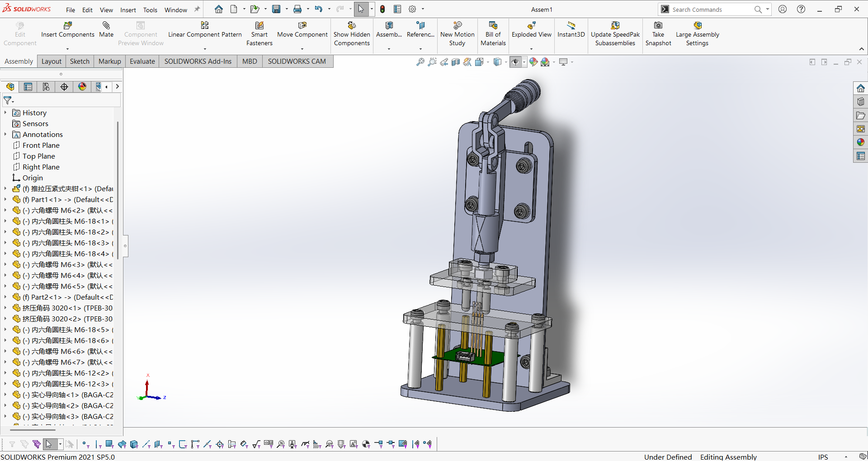Switch to the Sketch tab
The height and width of the screenshot is (461, 868).
(x=80, y=61)
